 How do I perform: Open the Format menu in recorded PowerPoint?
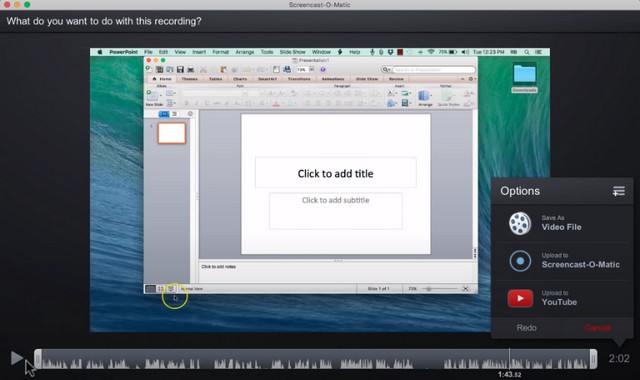(x=220, y=52)
